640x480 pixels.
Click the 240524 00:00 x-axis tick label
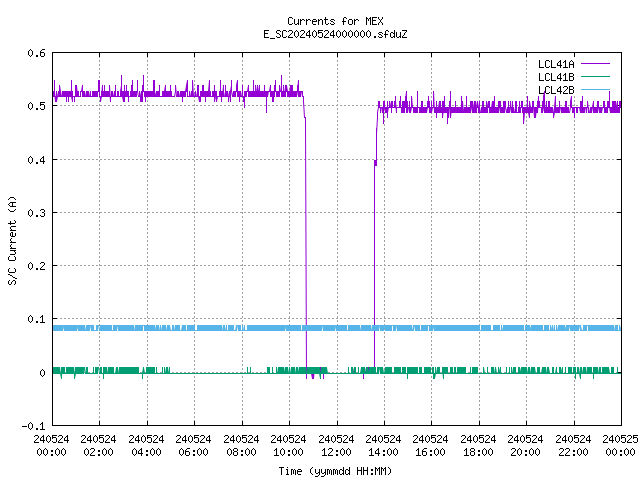(x=51, y=446)
